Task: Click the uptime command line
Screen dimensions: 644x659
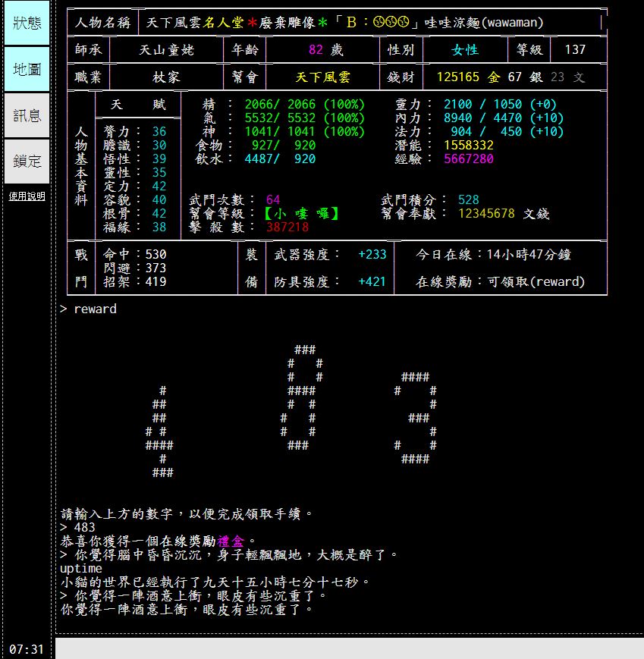Action: click(81, 568)
